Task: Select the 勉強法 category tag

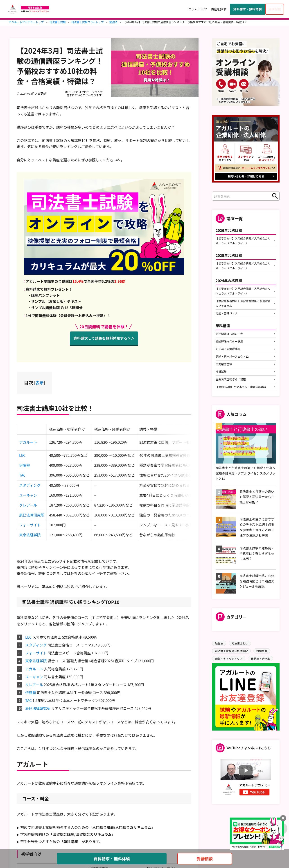Action: click(x=219, y=643)
